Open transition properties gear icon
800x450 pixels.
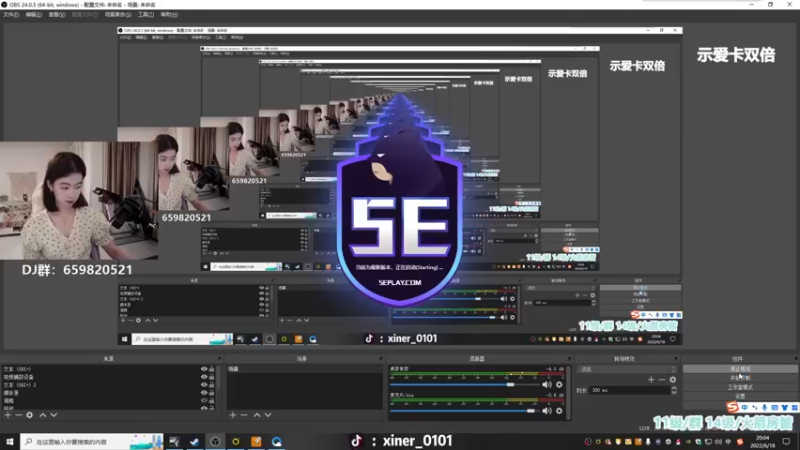pos(673,380)
